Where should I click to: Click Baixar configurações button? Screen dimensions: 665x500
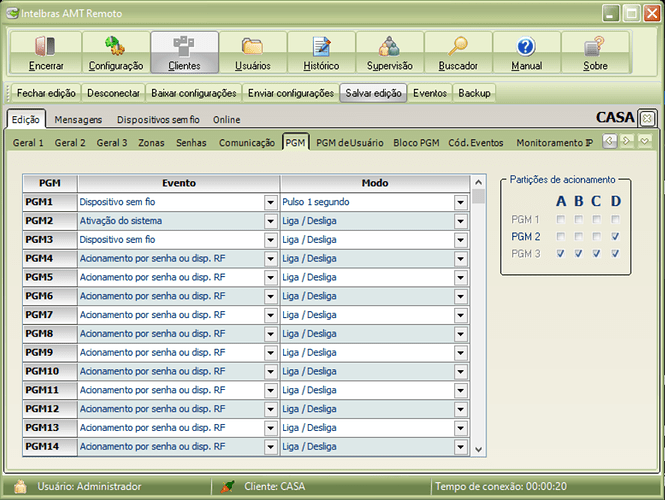193,93
